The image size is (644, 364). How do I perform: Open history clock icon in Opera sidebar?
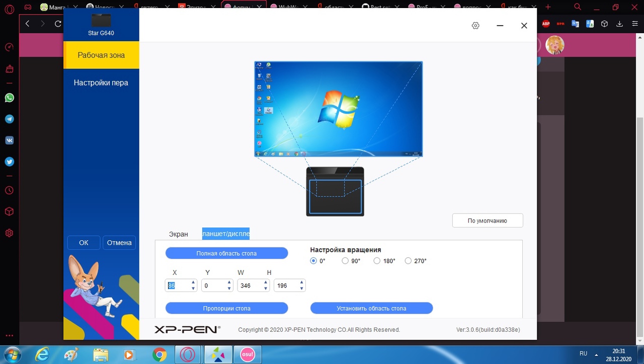pos(9,190)
